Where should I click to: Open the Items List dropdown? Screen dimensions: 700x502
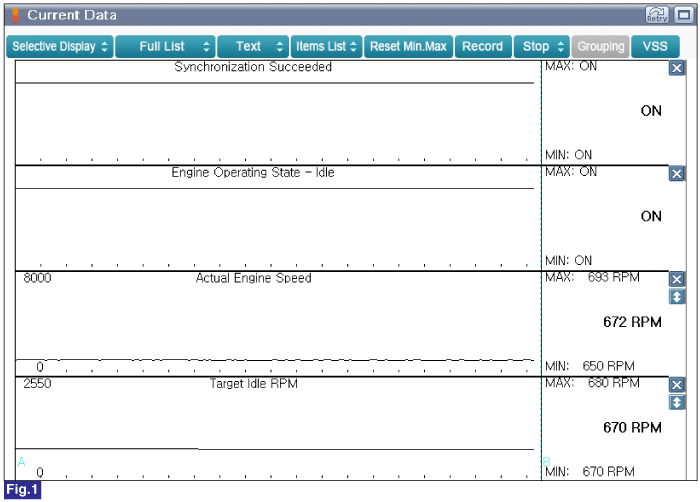[x=326, y=46]
